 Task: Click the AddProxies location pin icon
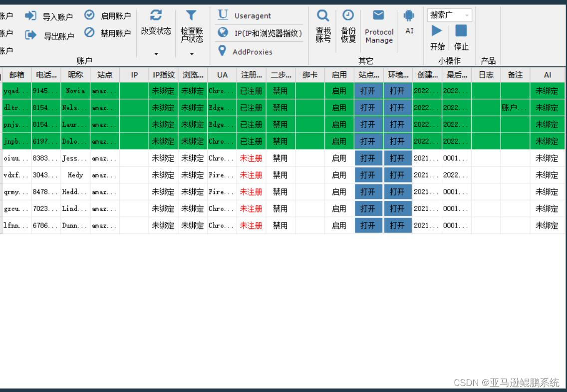point(222,50)
